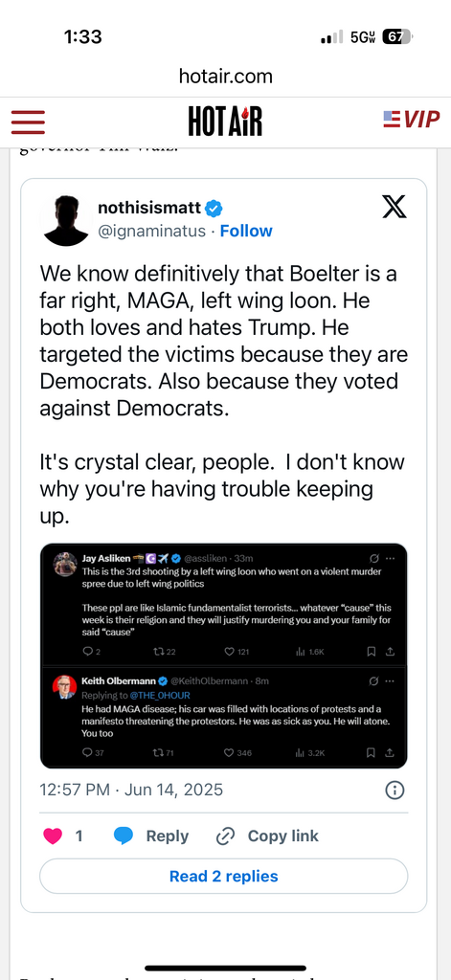Like the tweet with the heart icon

[x=54, y=836]
